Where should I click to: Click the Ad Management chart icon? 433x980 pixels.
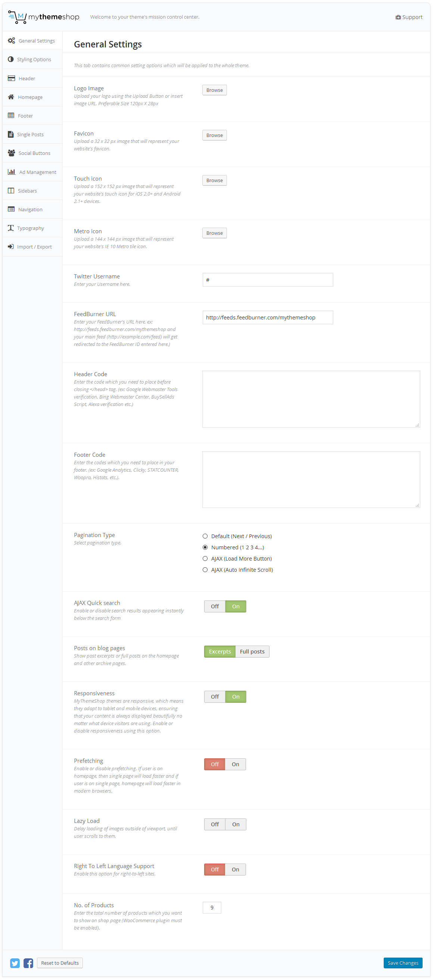click(x=12, y=172)
